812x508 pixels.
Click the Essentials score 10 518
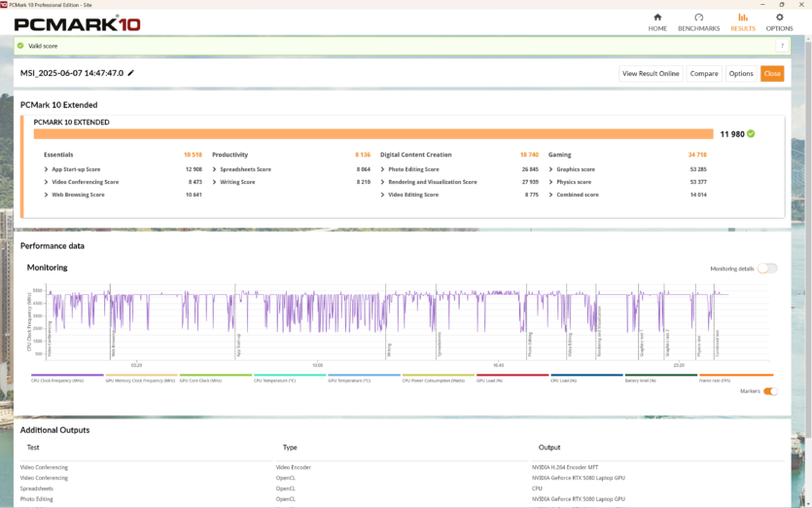tap(193, 155)
